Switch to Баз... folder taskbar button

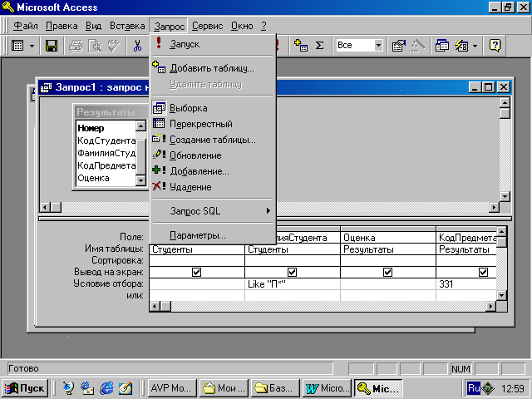(275, 388)
